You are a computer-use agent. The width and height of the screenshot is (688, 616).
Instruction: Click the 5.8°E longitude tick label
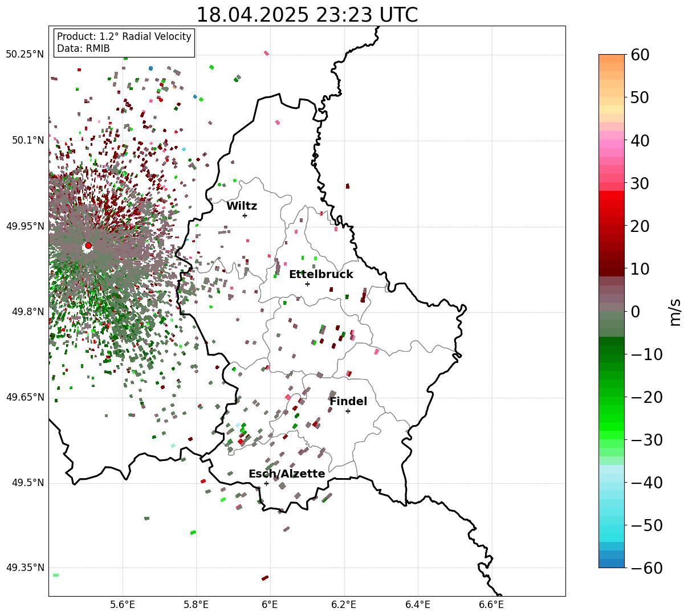click(196, 605)
